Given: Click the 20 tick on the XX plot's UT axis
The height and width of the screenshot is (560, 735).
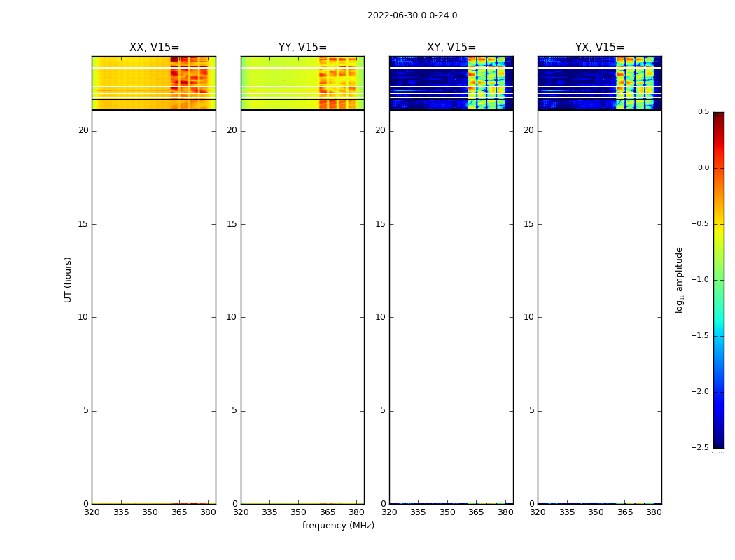Looking at the screenshot, I should (x=83, y=130).
